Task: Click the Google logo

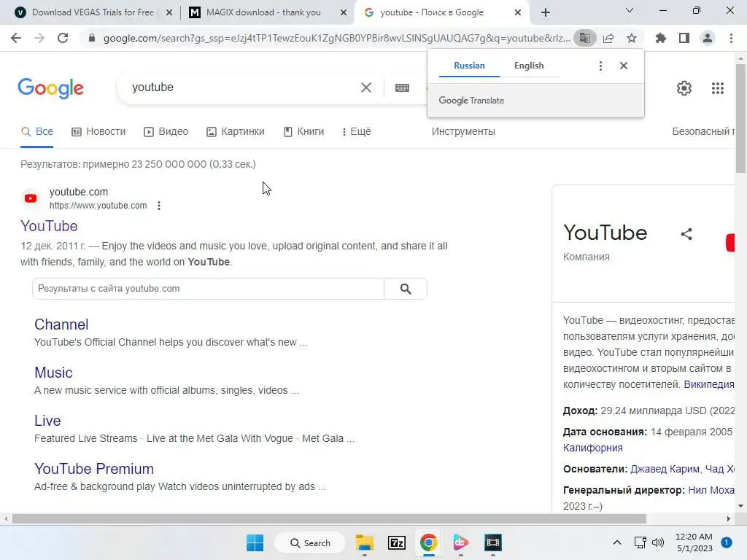Action: click(51, 88)
